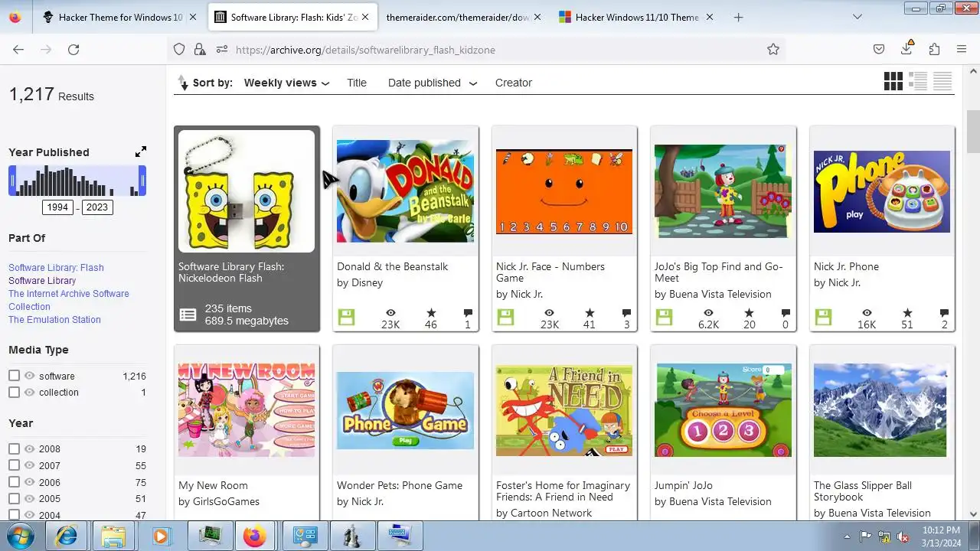Toggle eye icon for collection media type

coord(30,392)
